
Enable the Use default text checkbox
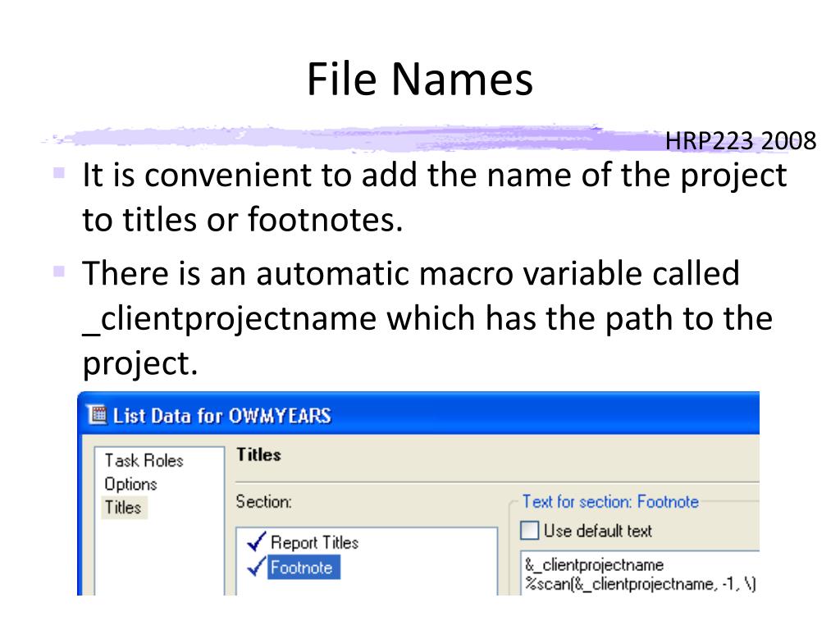click(529, 531)
